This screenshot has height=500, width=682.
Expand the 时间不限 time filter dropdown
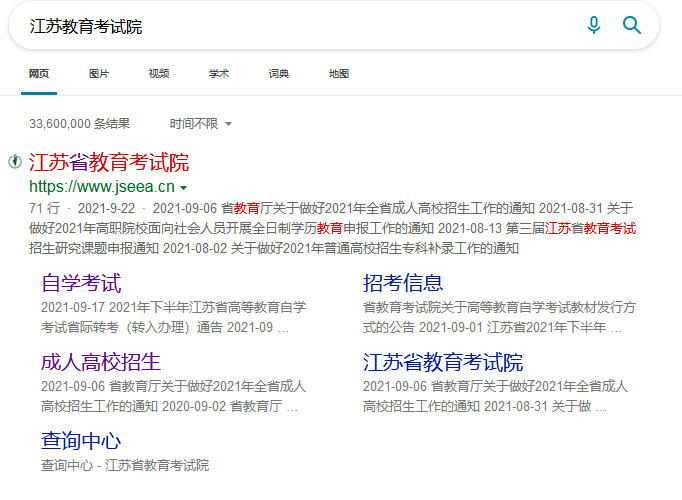[x=201, y=124]
